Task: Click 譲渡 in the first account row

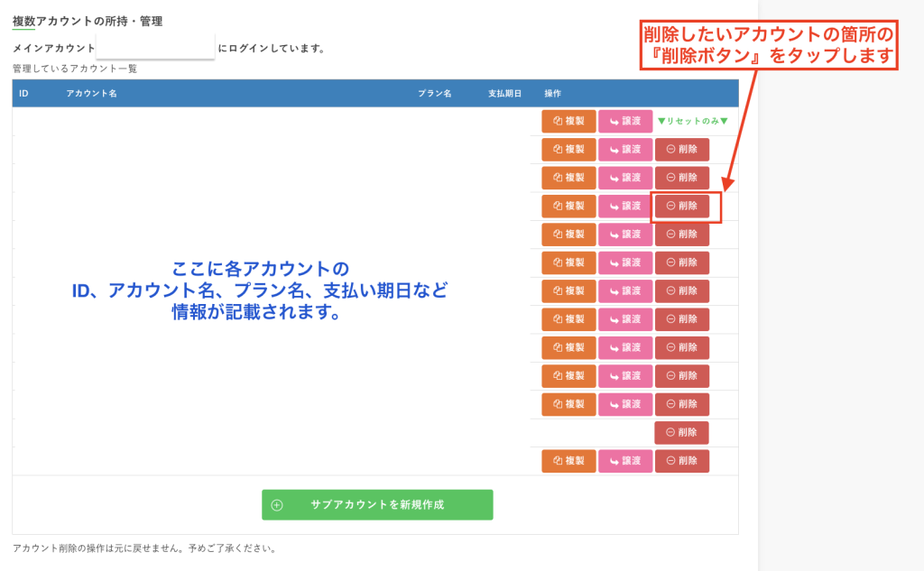Action: [625, 121]
